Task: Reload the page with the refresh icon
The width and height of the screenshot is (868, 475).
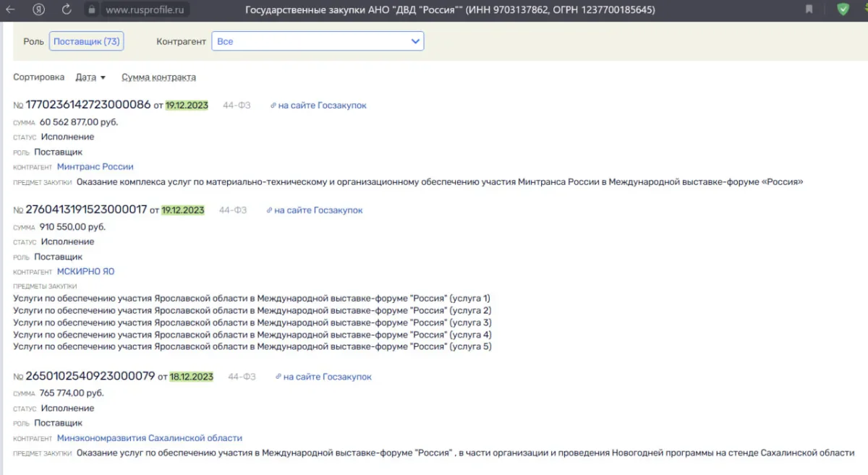Action: point(67,10)
